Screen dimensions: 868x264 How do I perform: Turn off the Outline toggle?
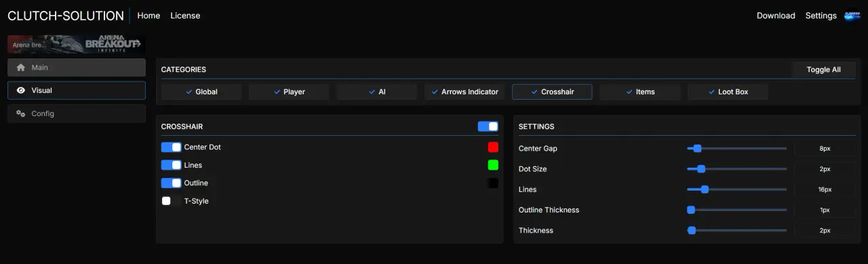click(x=172, y=183)
